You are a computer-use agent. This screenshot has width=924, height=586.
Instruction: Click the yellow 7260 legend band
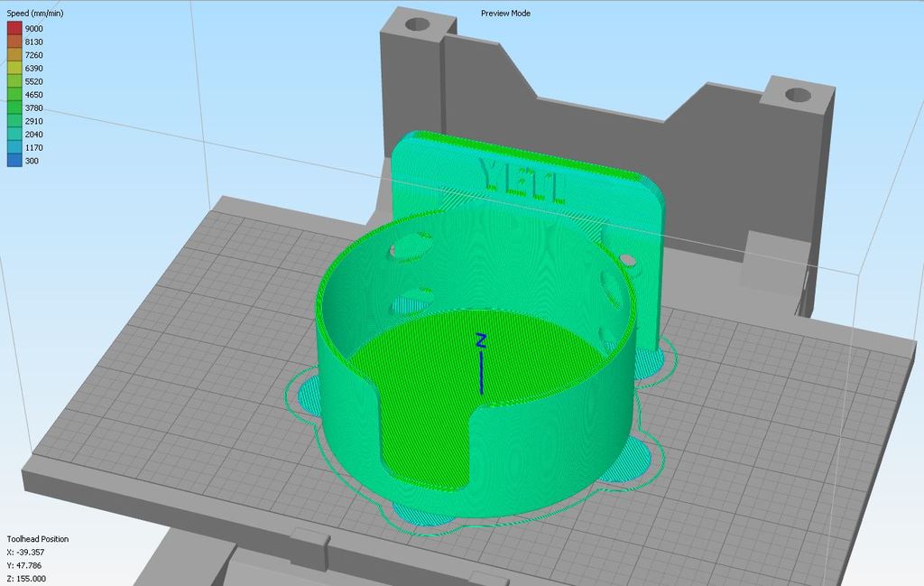click(x=14, y=54)
